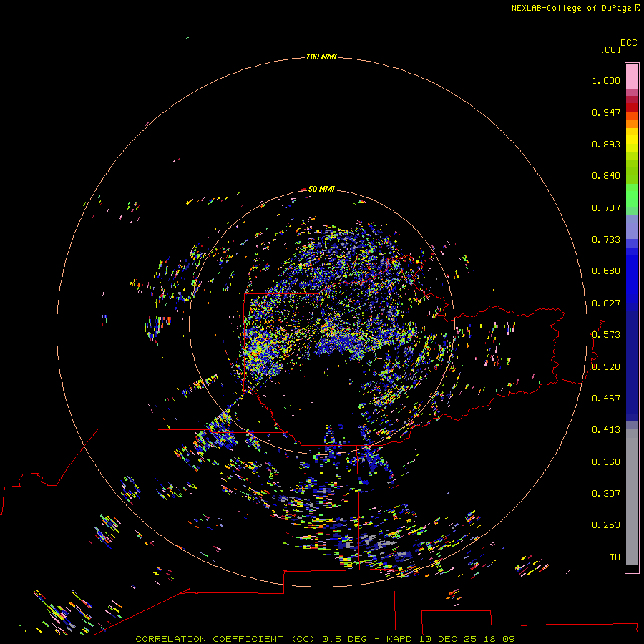Screen dimensions: 644x644
Task: Click the 0.733 scale value
Action: click(x=606, y=240)
